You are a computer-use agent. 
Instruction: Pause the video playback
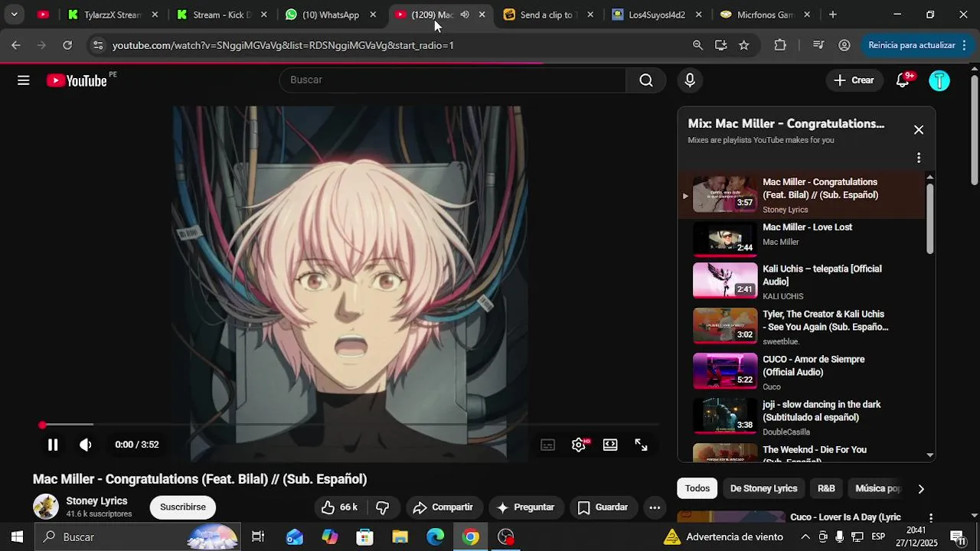click(53, 445)
